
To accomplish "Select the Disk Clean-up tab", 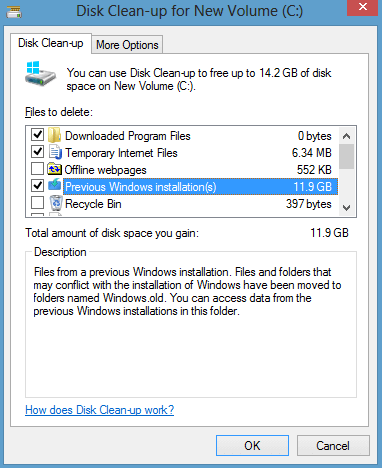I will [51, 43].
